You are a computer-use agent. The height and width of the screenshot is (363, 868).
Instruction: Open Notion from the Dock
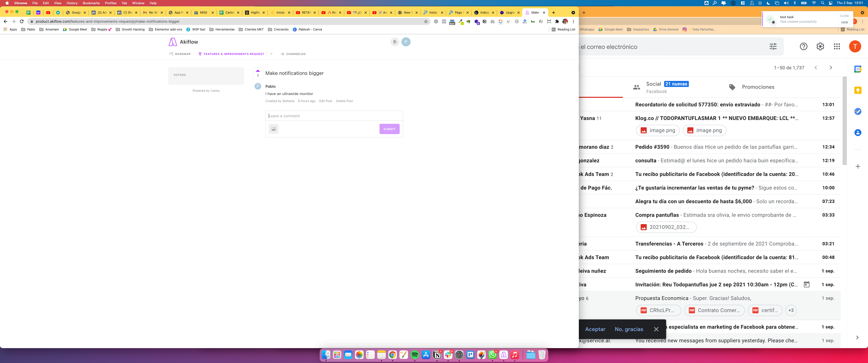[x=437, y=355]
